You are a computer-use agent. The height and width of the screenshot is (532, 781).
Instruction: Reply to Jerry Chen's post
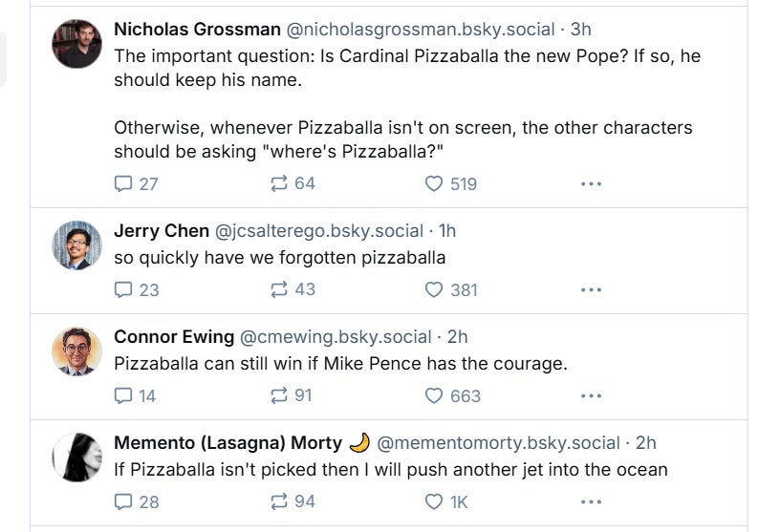[x=123, y=289]
